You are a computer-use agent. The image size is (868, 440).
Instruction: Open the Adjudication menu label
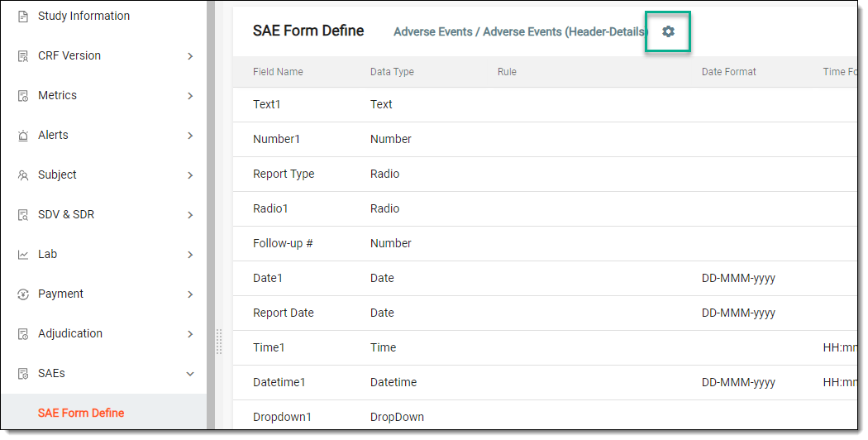coord(70,333)
